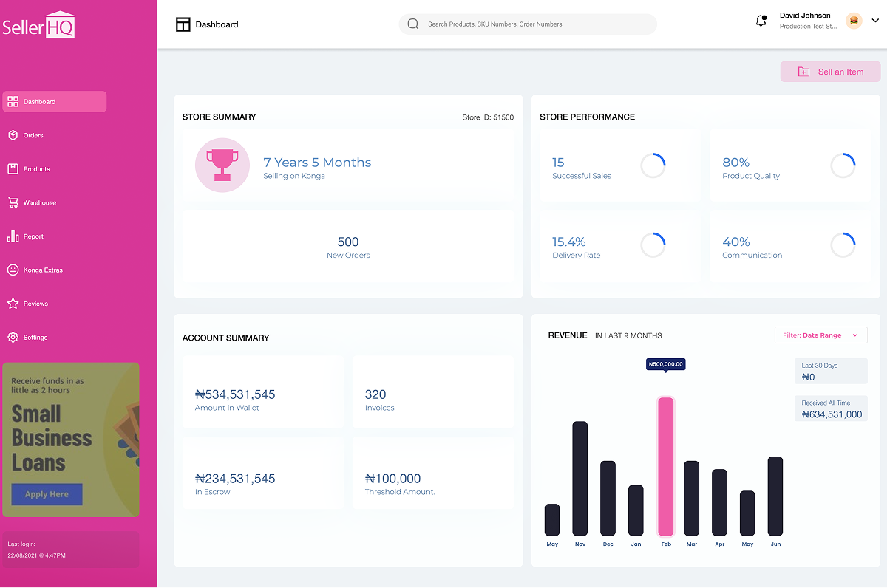Click the SellerHQ logo
The image size is (887, 588).
pyautogui.click(x=38, y=24)
